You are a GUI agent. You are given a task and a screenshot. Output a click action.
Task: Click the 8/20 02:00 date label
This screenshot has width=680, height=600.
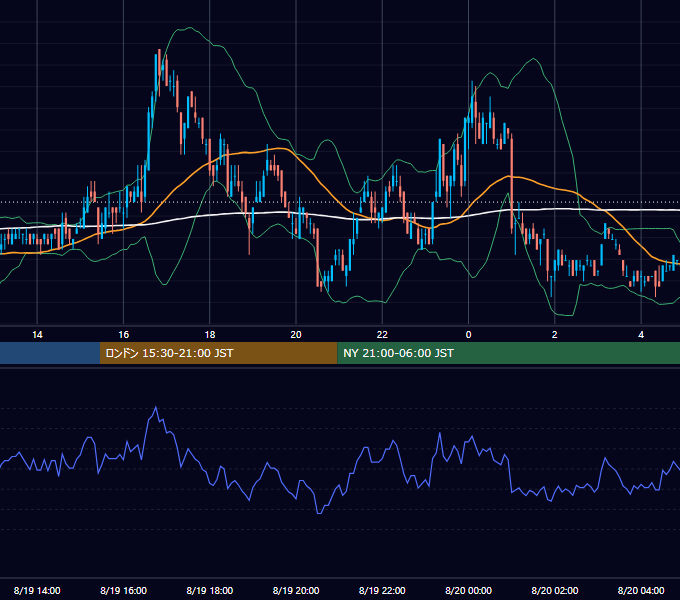(x=555, y=590)
